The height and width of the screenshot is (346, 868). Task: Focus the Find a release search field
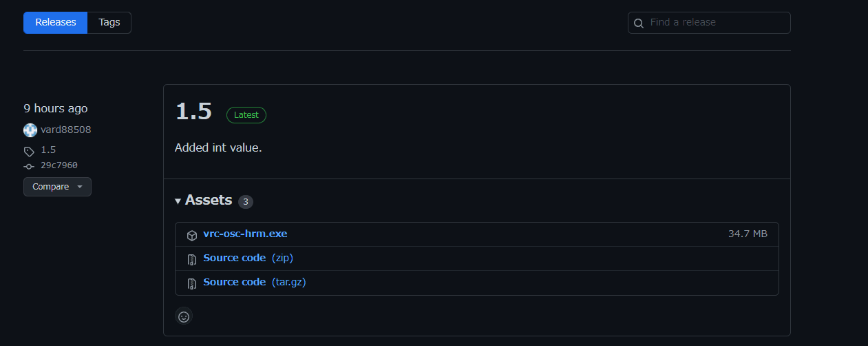[716, 23]
